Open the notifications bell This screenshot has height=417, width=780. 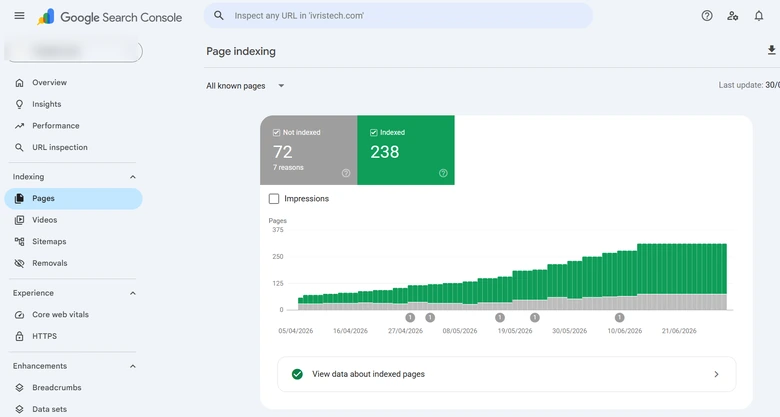pyautogui.click(x=759, y=16)
